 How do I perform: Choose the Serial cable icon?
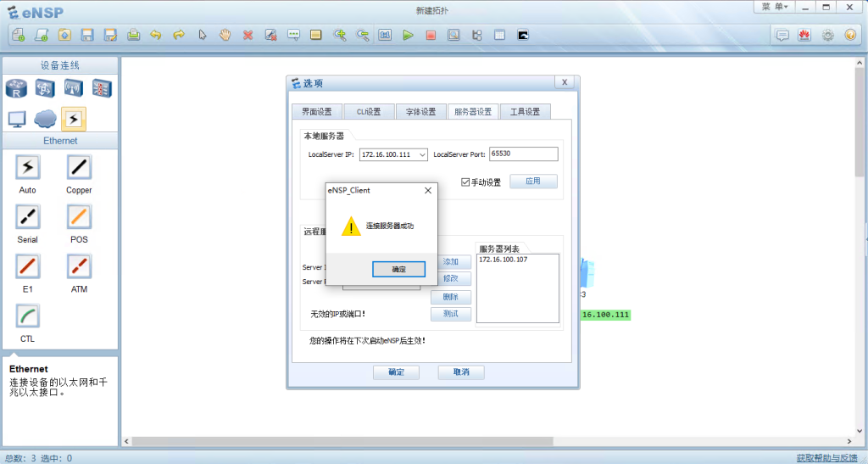click(27, 217)
